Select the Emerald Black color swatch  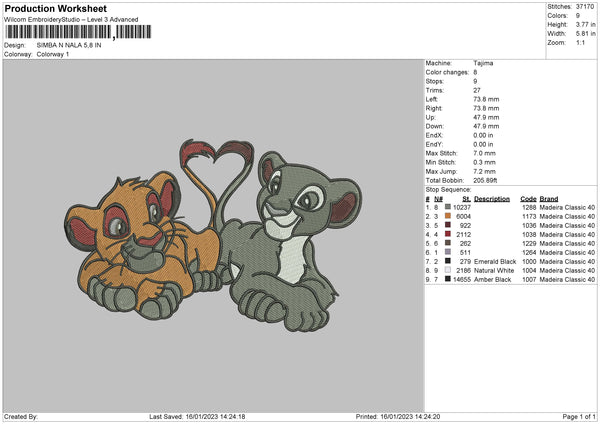coord(447,261)
